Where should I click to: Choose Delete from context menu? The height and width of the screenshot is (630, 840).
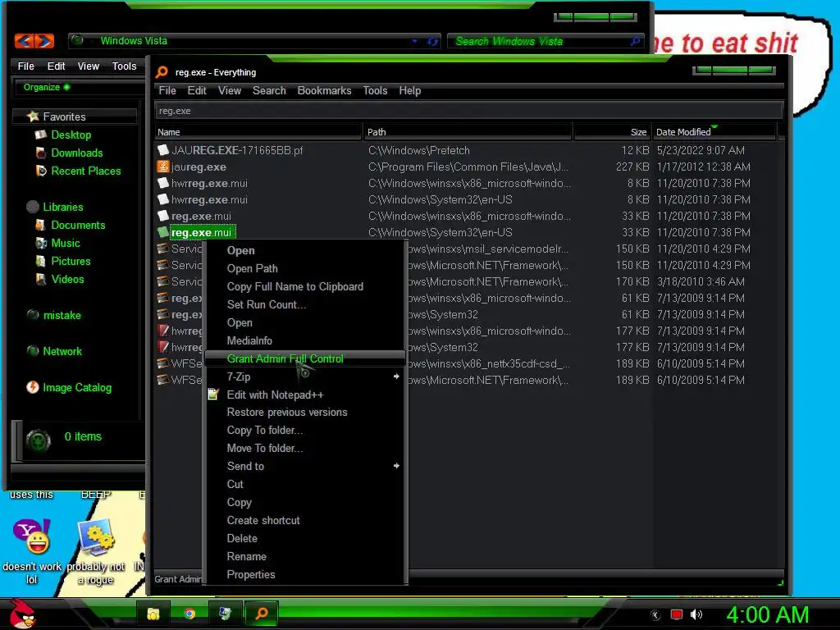tap(242, 539)
